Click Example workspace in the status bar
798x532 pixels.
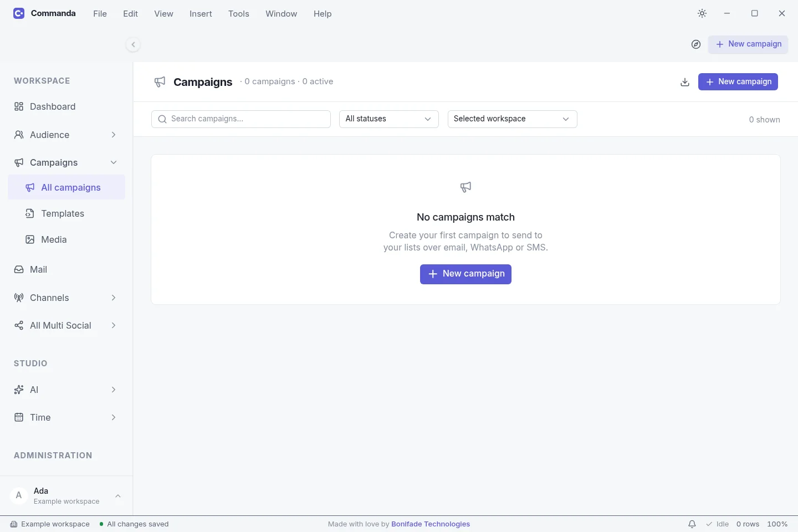[50, 524]
